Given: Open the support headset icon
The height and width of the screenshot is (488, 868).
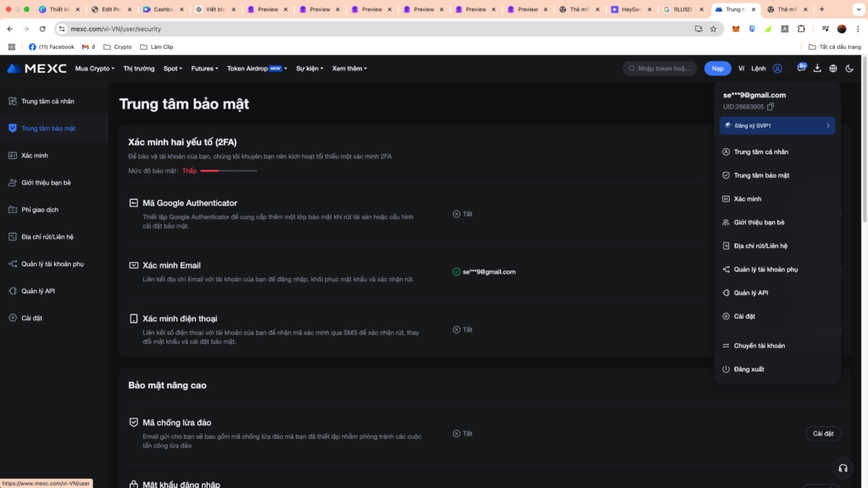Looking at the screenshot, I should click(843, 468).
